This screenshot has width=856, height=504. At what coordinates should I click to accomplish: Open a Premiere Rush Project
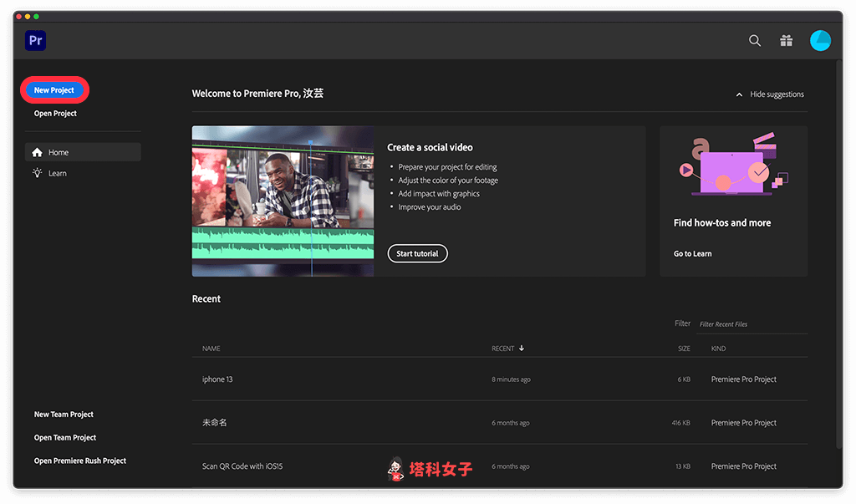pyautogui.click(x=79, y=461)
